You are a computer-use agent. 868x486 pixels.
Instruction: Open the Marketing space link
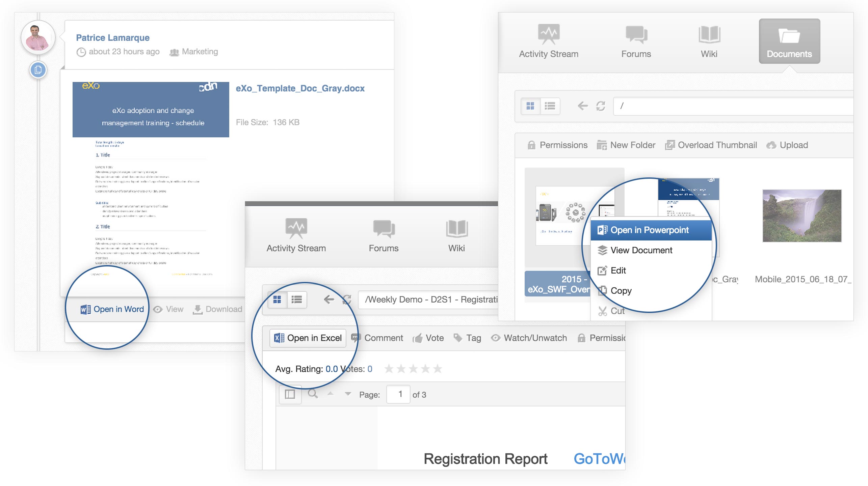click(200, 52)
